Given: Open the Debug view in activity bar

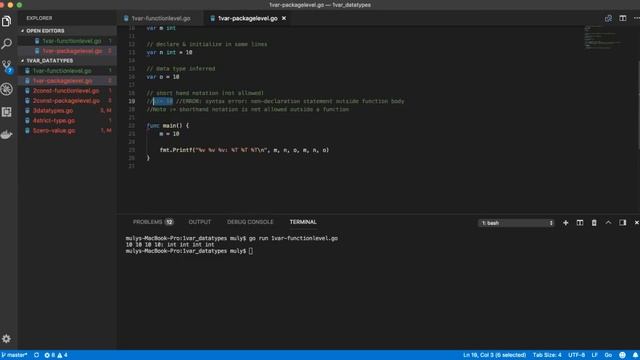Looking at the screenshot, I should (x=7, y=89).
